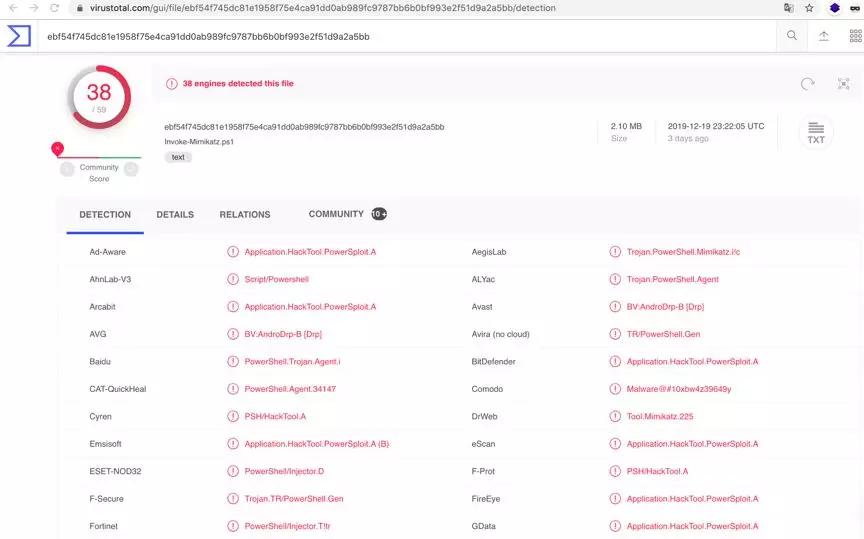Reload the page with browser refresh button

(x=54, y=8)
